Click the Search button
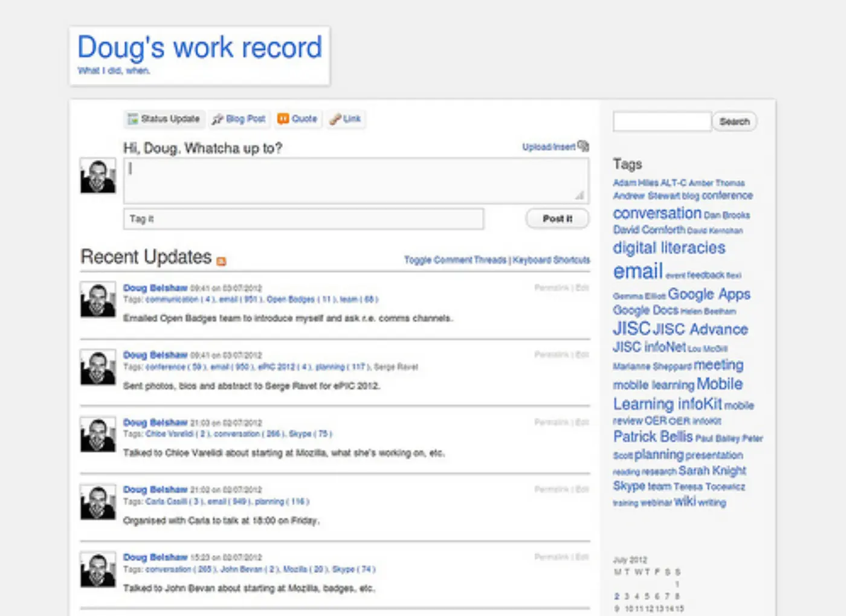Viewport: 846px width, 616px height. click(x=734, y=121)
